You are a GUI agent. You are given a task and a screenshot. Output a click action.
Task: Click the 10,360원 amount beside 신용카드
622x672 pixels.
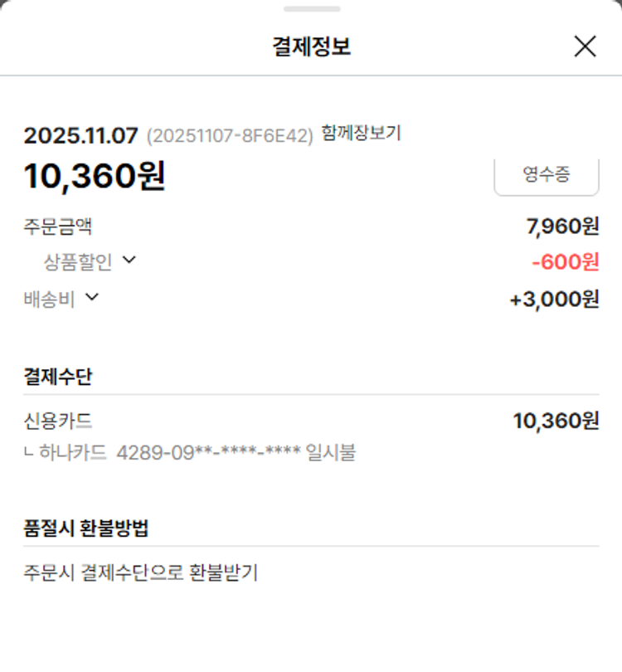point(556,421)
